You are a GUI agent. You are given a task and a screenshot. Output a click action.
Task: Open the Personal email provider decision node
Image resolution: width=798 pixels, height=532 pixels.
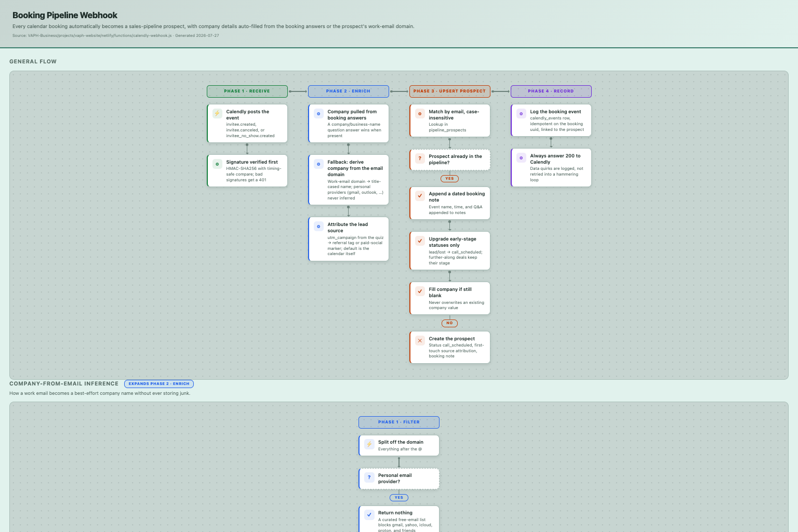[x=399, y=478]
